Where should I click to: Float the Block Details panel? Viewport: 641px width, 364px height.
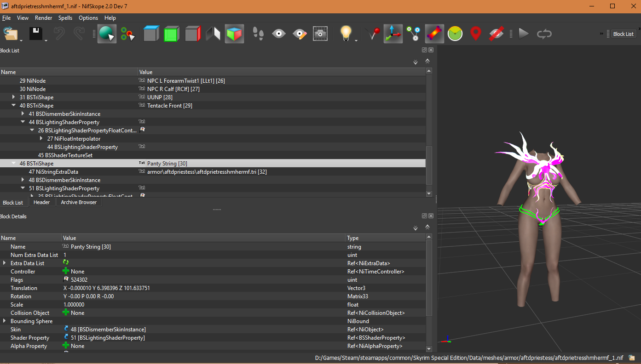[424, 216]
